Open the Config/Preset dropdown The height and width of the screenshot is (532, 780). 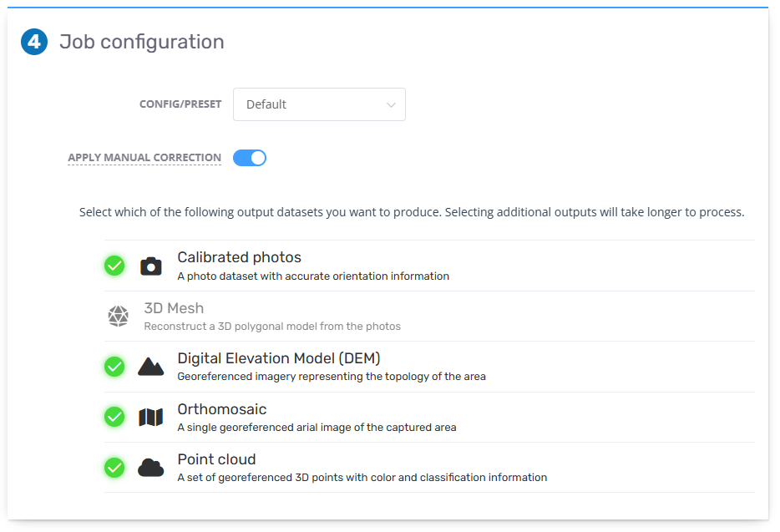pos(319,104)
